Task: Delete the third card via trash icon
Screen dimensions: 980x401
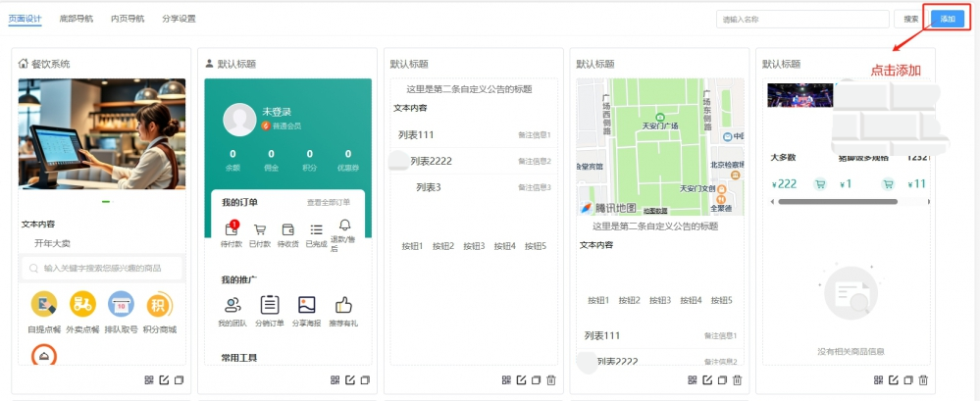Action: tap(550, 380)
